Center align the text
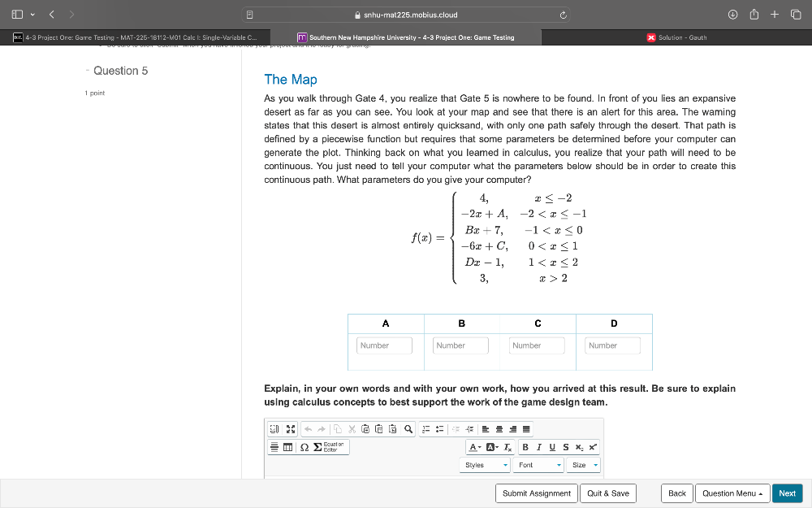 499,429
